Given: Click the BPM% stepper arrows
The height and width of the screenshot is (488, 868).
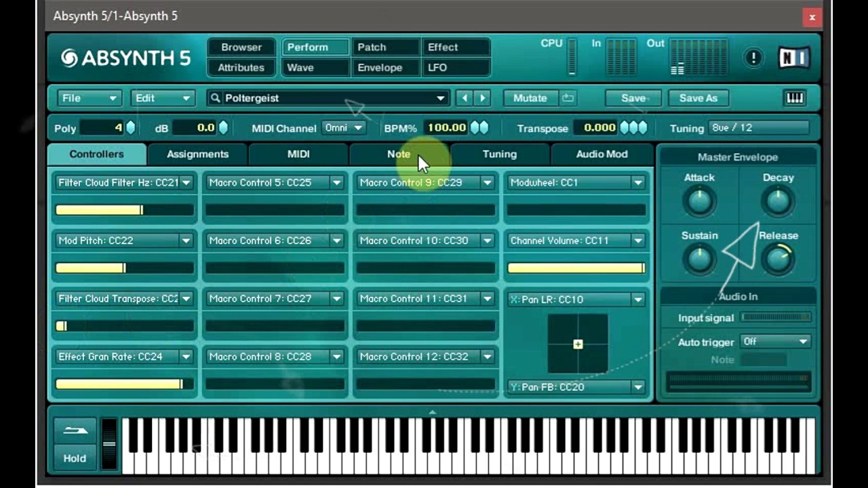Looking at the screenshot, I should [479, 127].
